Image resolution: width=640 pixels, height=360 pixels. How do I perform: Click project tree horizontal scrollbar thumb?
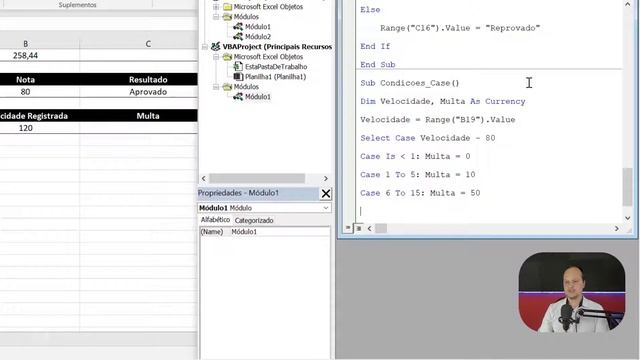[257, 178]
